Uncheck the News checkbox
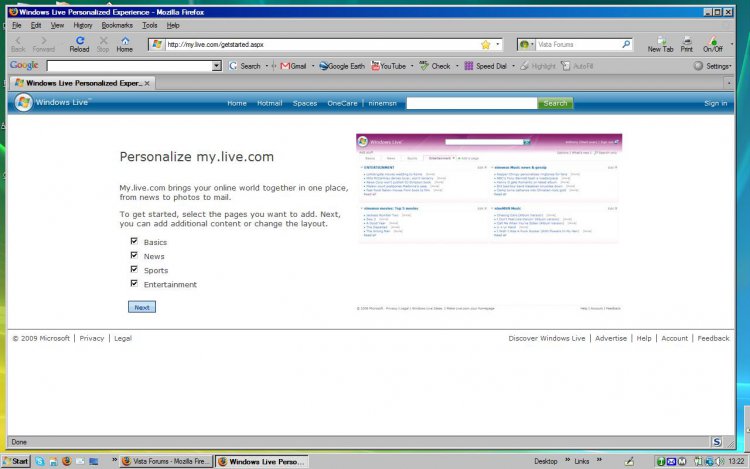The image size is (750, 469). [x=134, y=255]
